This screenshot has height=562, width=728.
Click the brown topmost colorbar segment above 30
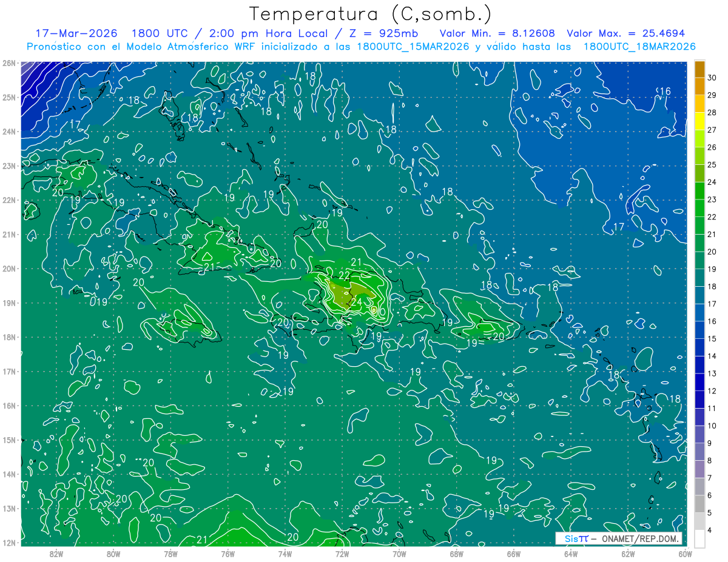[x=699, y=69]
